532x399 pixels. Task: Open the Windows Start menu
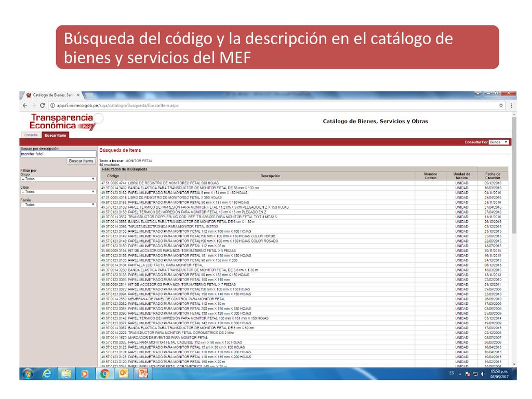pyautogui.click(x=28, y=374)
